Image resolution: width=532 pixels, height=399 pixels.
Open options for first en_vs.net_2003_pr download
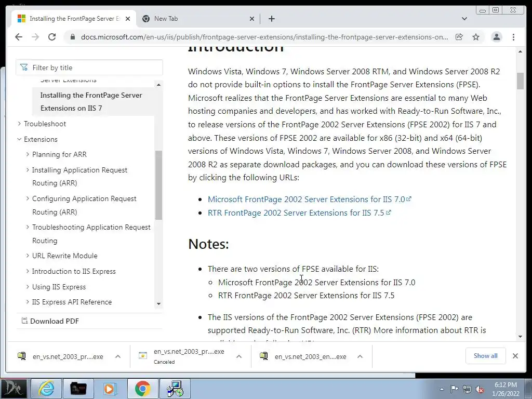118,356
